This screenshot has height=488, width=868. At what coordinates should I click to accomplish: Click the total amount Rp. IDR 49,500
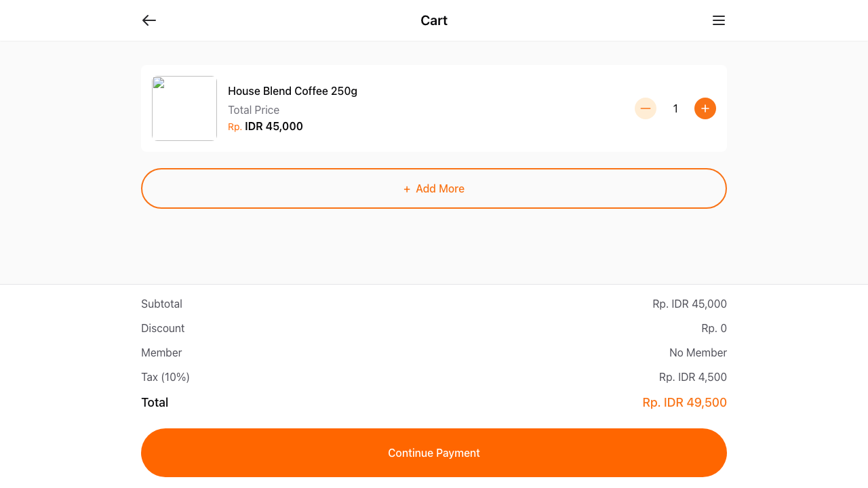coord(684,403)
